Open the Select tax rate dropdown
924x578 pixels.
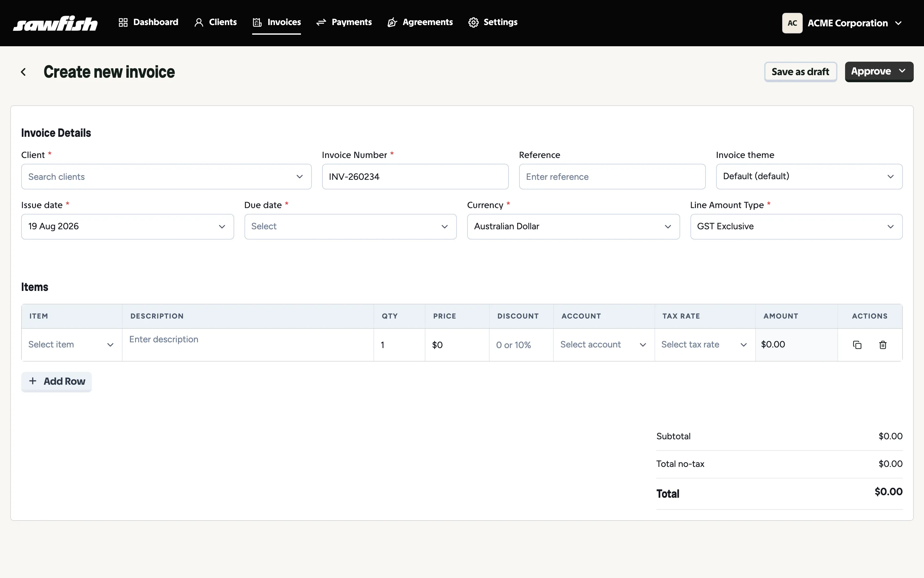705,345
